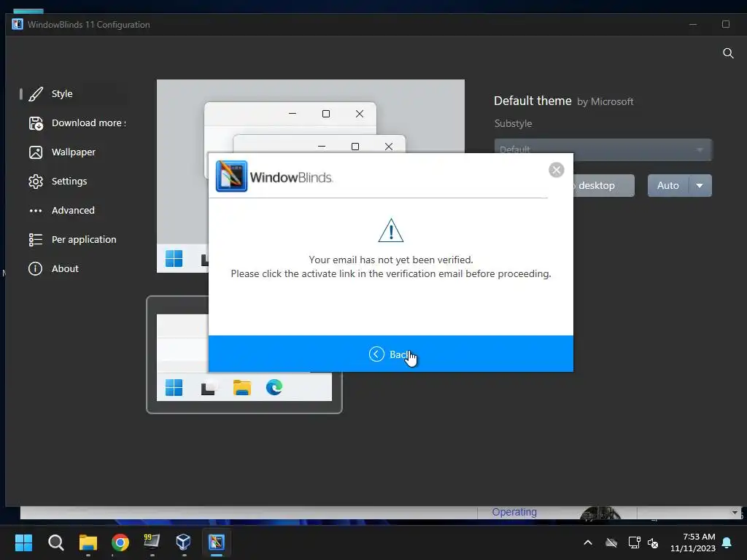Viewport: 747px width, 560px height.
Task: Open search with the magnifier icon
Action: 728,52
